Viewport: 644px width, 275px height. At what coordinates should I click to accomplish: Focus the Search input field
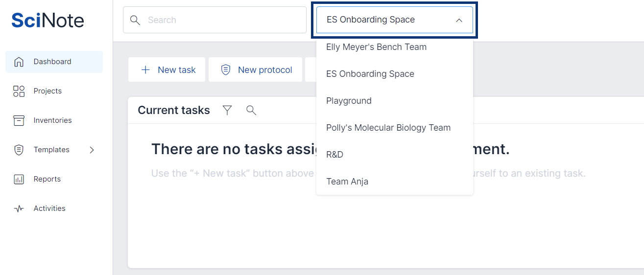point(220,20)
